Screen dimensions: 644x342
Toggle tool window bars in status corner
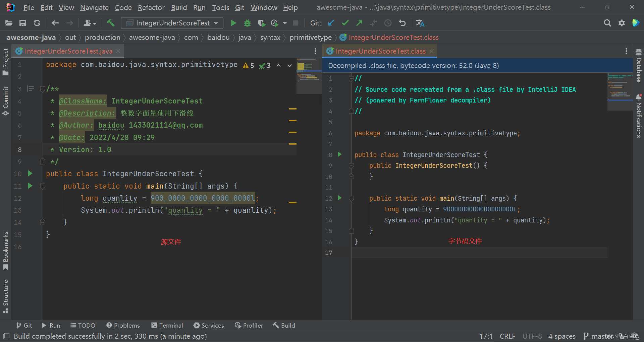point(6,336)
